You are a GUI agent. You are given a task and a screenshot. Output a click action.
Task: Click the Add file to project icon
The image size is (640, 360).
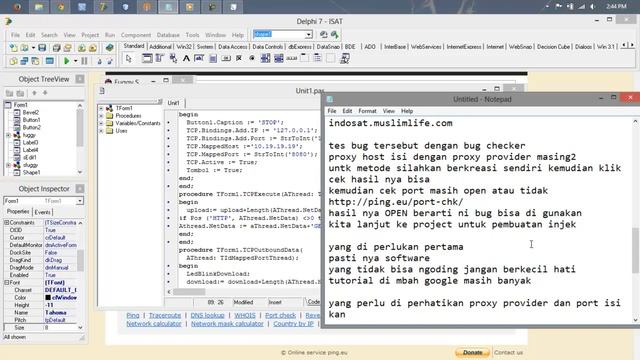82,48
